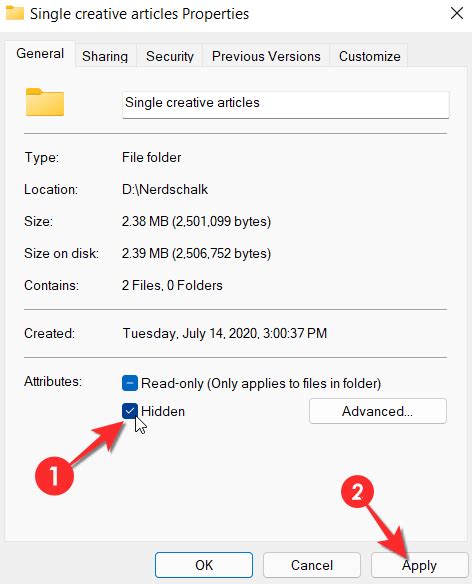This screenshot has width=472, height=584.
Task: Click the '2 Files, 0 Folders' text
Action: click(172, 286)
